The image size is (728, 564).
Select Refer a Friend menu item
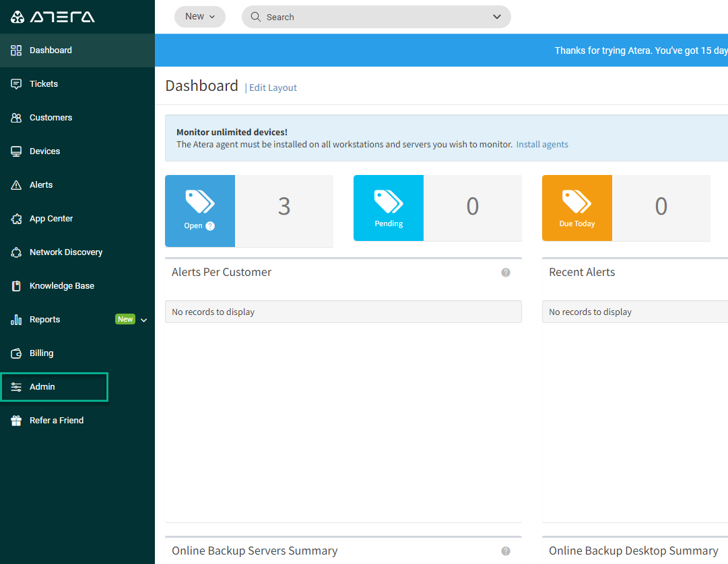click(77, 421)
